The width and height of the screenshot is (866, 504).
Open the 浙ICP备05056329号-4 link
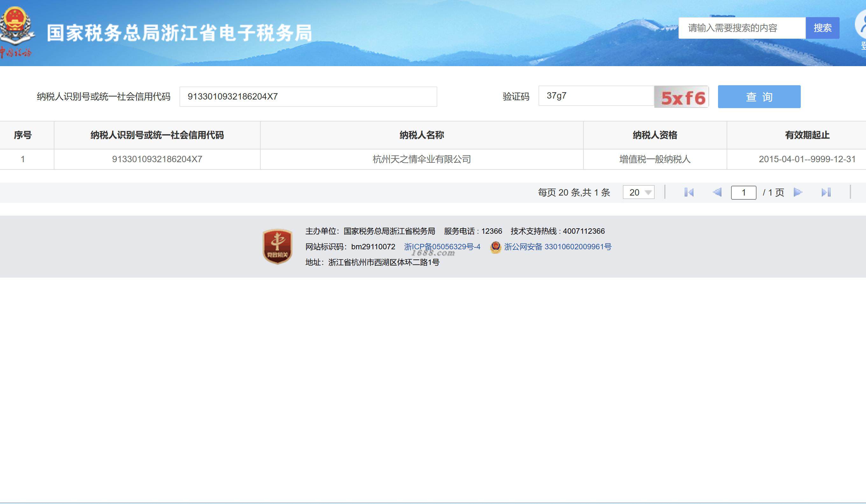[442, 246]
